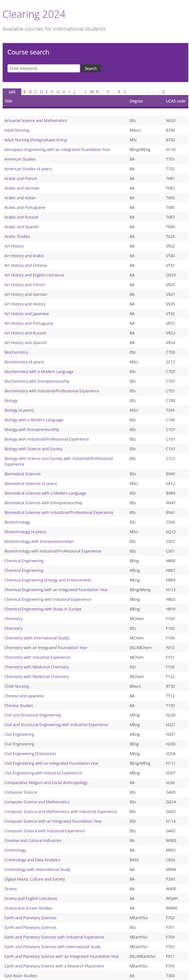Open Biochemistry with Entrepreneurship course
The image size is (189, 980).
click(37, 382)
